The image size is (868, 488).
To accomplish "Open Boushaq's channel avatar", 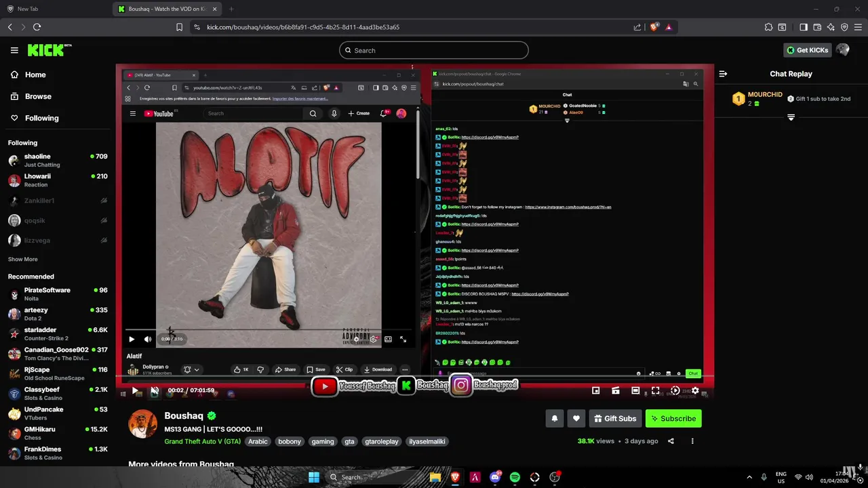I will click(143, 424).
